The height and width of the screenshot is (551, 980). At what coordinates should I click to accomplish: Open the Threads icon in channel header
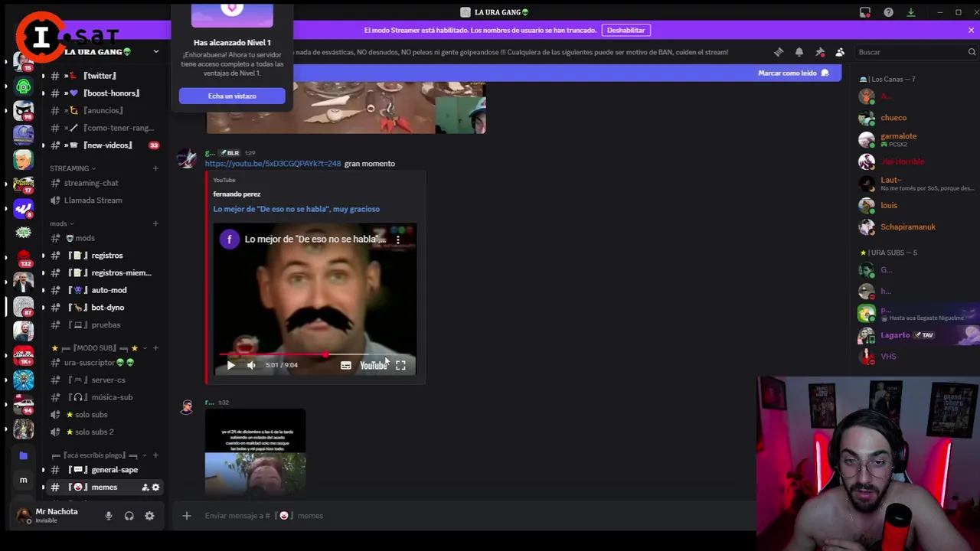pyautogui.click(x=779, y=52)
